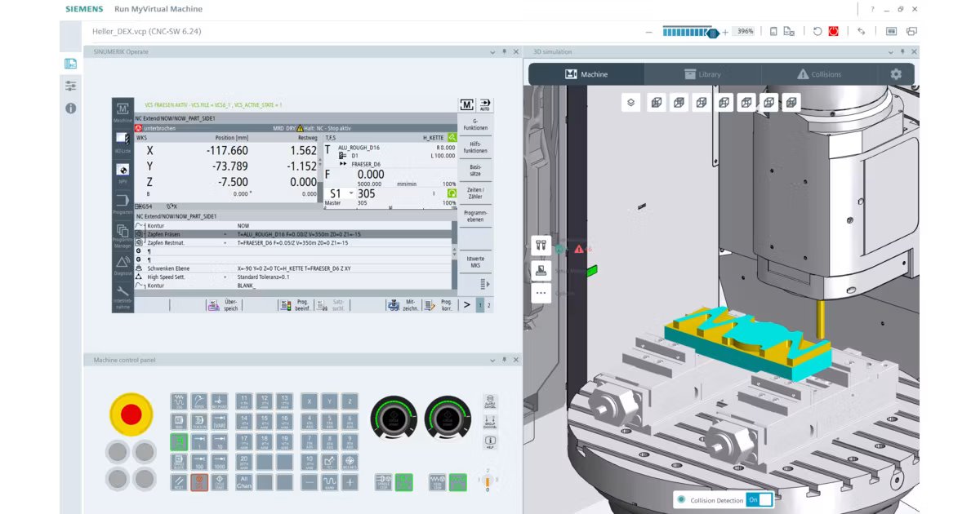Toggle the Collision Detection switch

pos(759,499)
